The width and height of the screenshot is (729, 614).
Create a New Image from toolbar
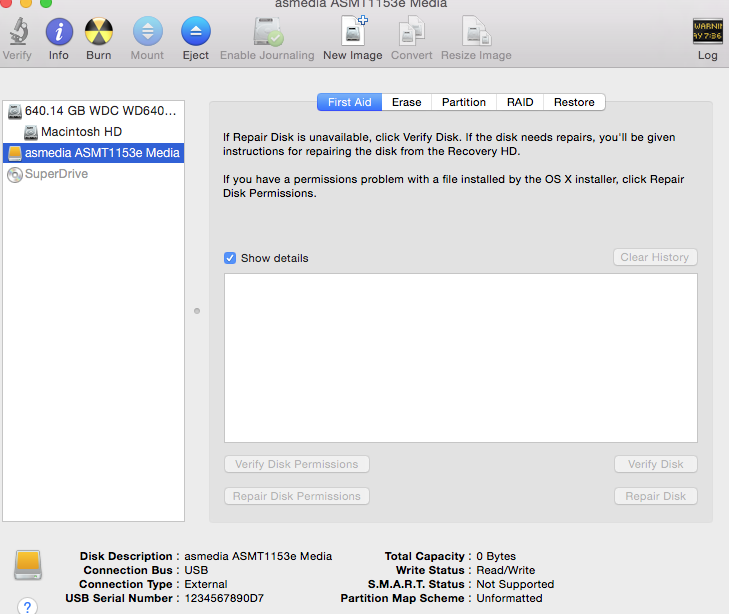(353, 31)
